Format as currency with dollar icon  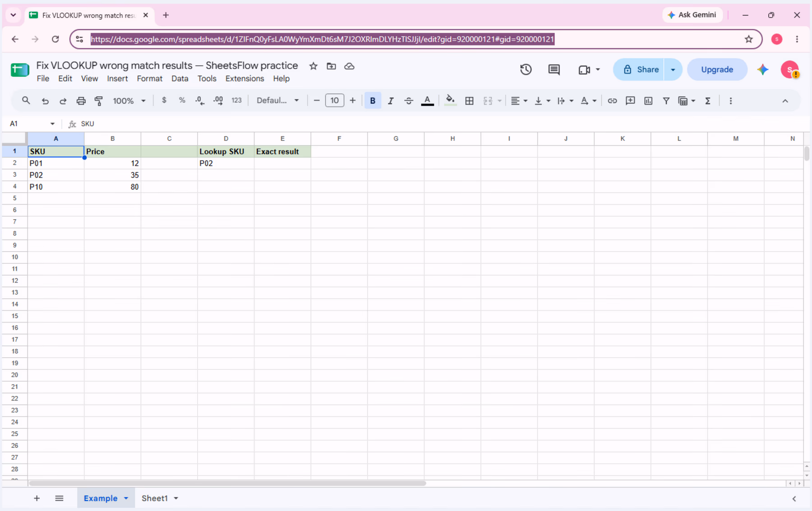tap(164, 101)
